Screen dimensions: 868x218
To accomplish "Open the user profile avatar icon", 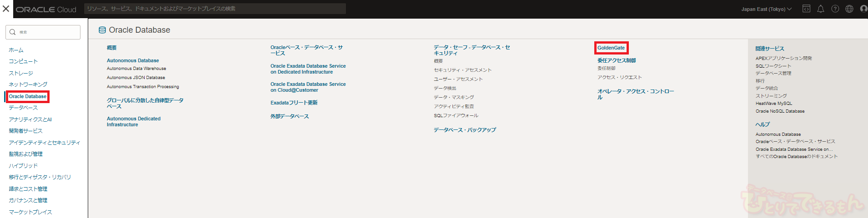I will (863, 9).
